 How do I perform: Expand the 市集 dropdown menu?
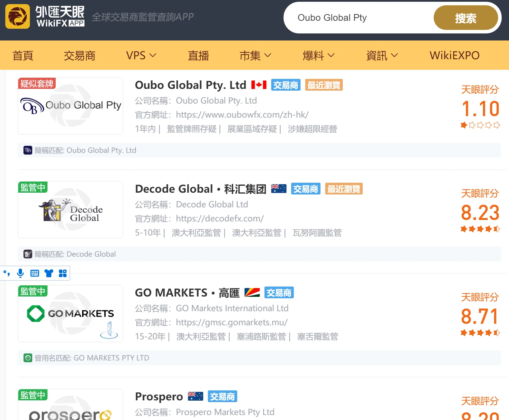pyautogui.click(x=255, y=55)
